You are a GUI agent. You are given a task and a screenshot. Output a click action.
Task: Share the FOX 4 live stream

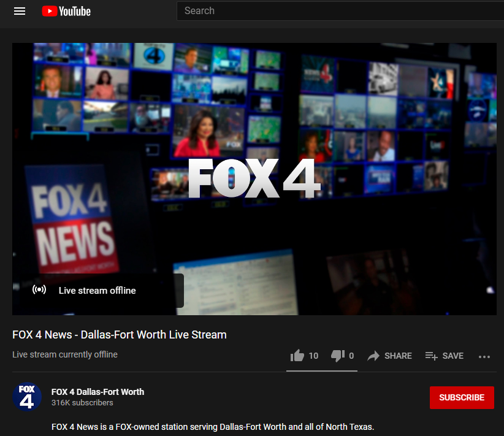click(389, 356)
